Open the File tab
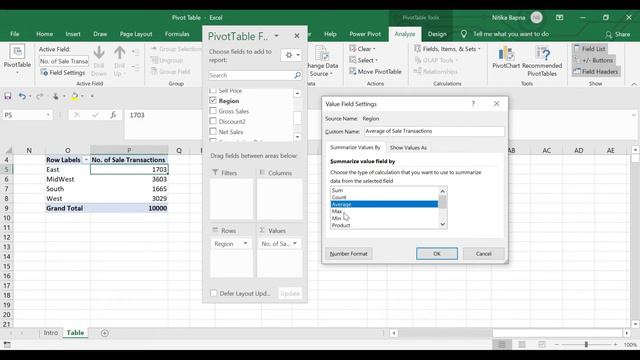 [x=15, y=34]
